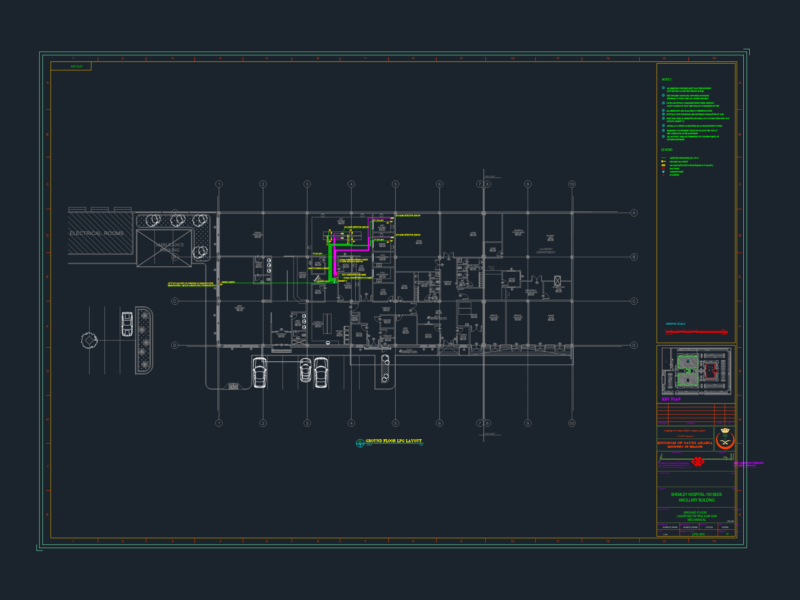Select the crossed shaft box near gridline 10
The image size is (800, 600).
click(558, 281)
